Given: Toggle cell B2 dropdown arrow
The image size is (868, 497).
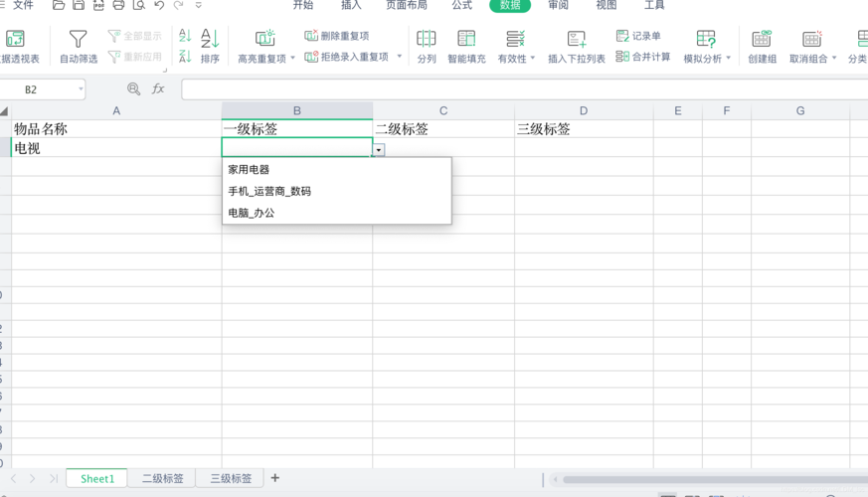Looking at the screenshot, I should [379, 150].
